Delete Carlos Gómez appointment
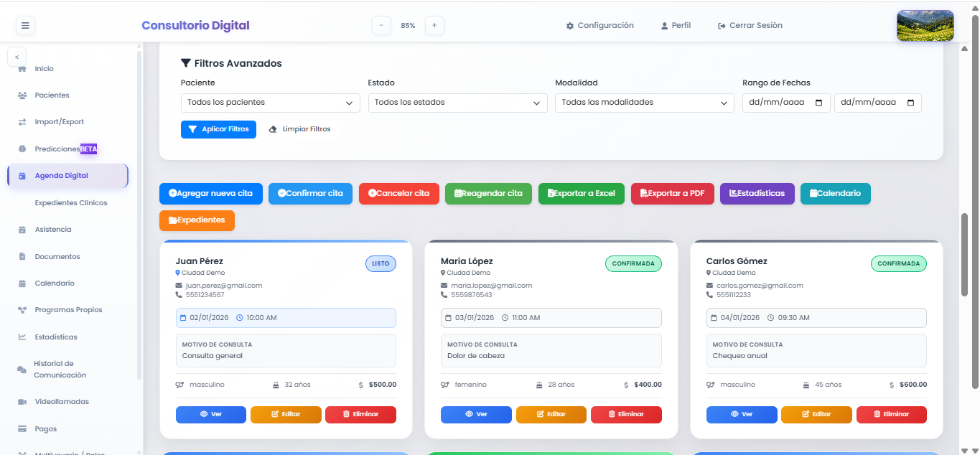The image size is (980, 455). pyautogui.click(x=891, y=414)
